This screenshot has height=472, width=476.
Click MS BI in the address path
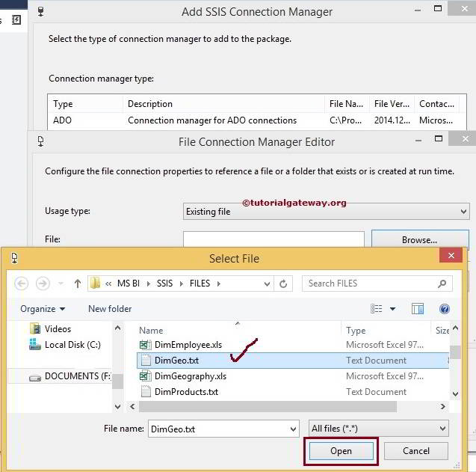pos(129,283)
